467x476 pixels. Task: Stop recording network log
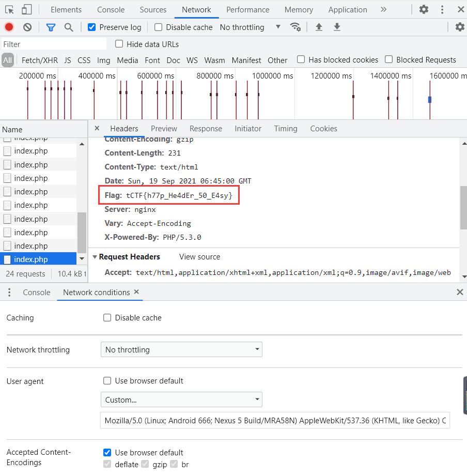pos(9,27)
